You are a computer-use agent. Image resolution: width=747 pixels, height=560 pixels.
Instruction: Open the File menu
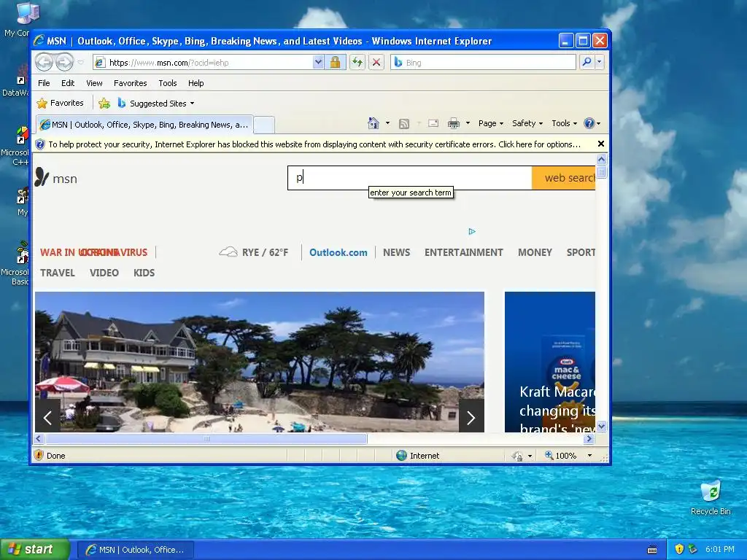click(x=44, y=83)
